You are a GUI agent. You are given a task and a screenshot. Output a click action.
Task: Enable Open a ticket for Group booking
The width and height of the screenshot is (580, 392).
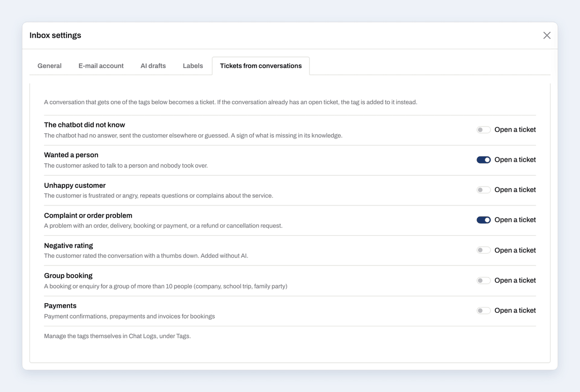point(483,280)
